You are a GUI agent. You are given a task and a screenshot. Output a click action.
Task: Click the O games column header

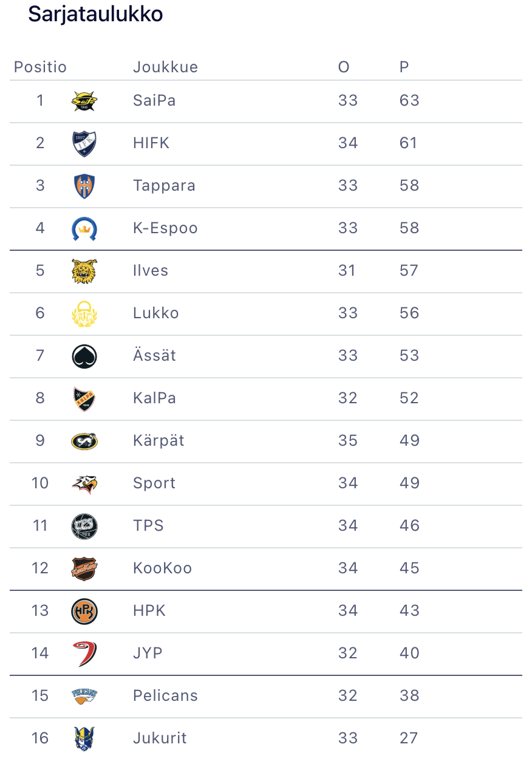(344, 67)
